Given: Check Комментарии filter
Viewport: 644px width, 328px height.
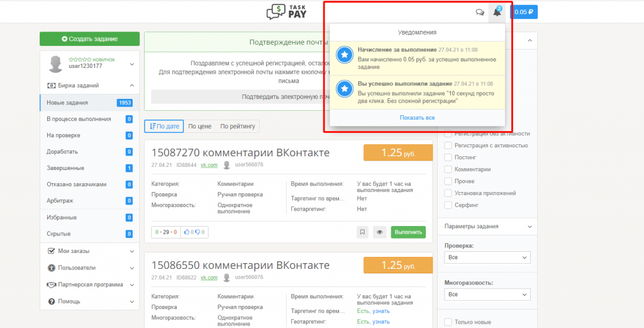Looking at the screenshot, I should tap(448, 169).
